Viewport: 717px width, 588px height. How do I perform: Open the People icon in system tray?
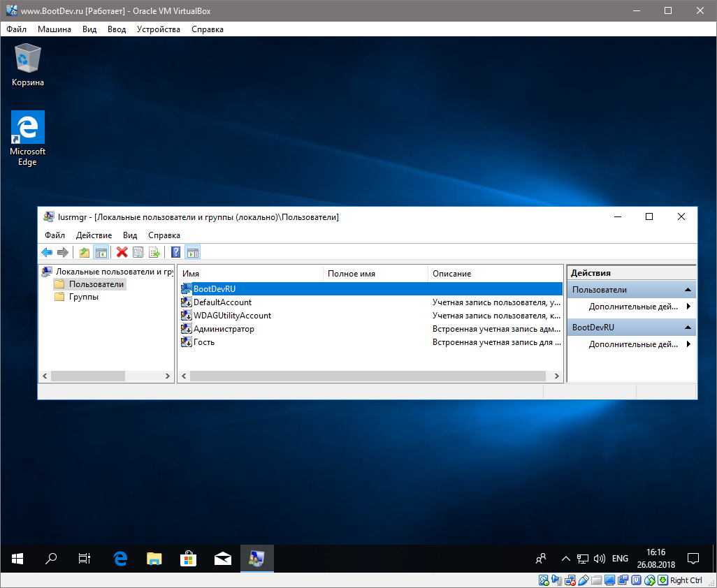(x=541, y=558)
